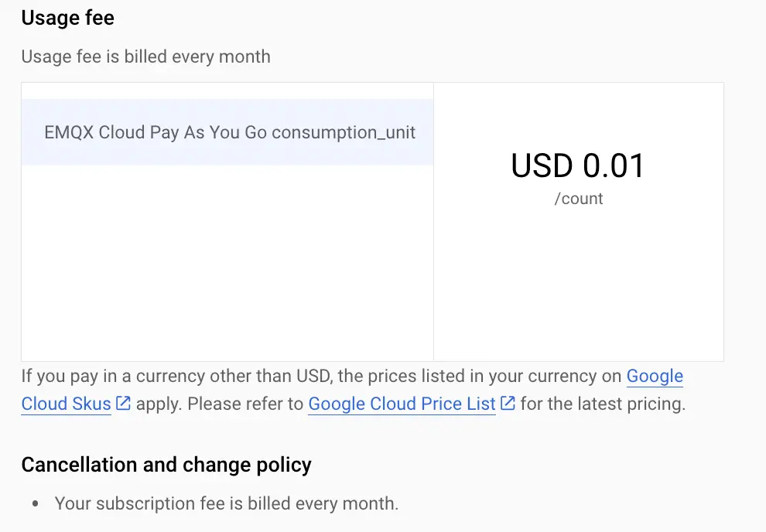
Task: Expand the Cancellation and change policy section
Action: (x=167, y=464)
